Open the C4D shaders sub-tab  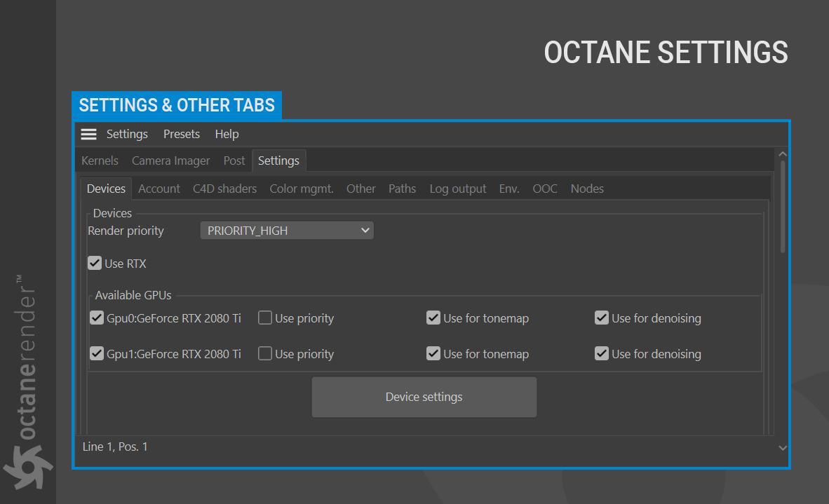tap(224, 189)
